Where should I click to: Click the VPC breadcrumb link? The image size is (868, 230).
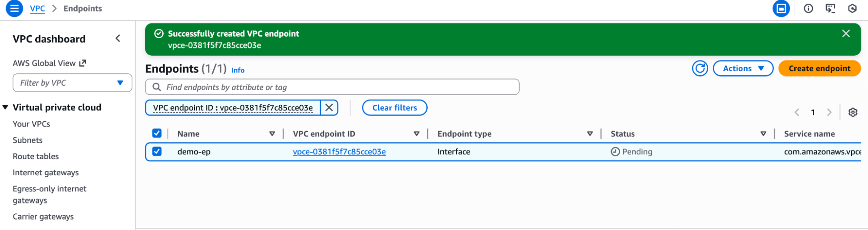point(37,8)
